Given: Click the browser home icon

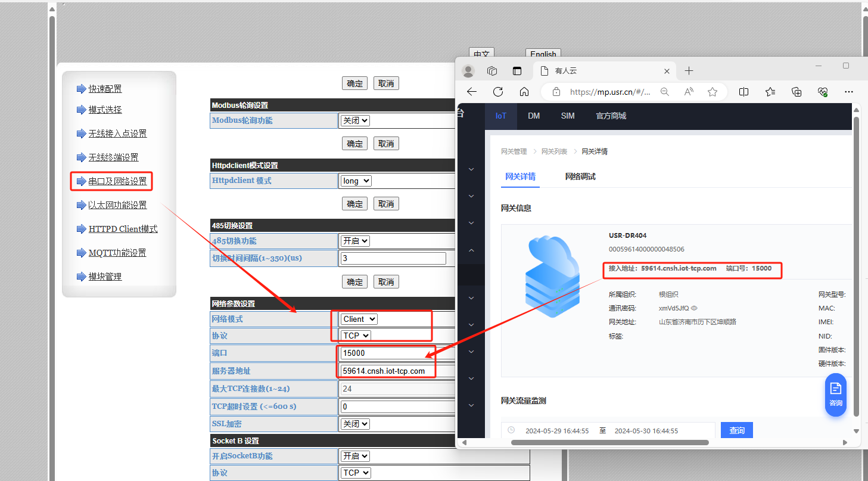Looking at the screenshot, I should click(x=524, y=92).
